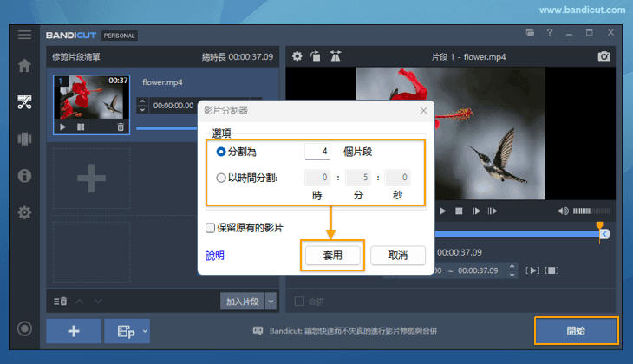Delete the flower.mp4 segment with trash icon
Viewport: 633px width, 364px height.
(121, 127)
